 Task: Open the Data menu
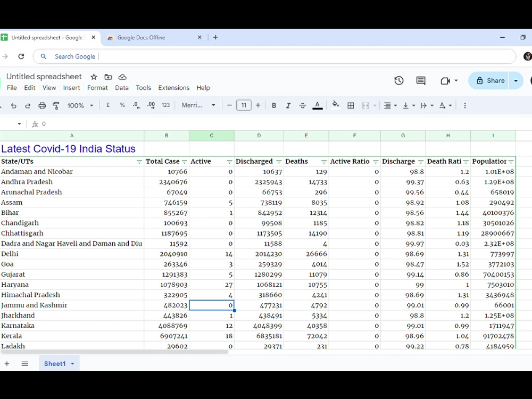(122, 88)
